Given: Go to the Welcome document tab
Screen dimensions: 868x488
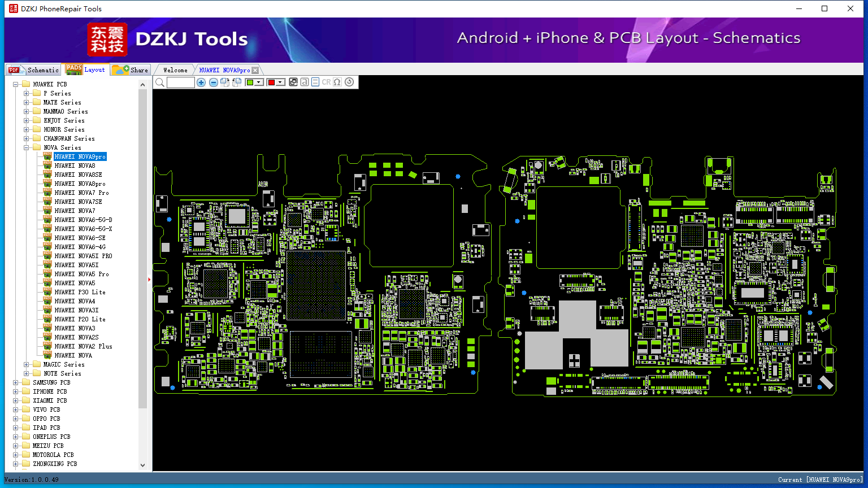Looking at the screenshot, I should click(x=175, y=70).
